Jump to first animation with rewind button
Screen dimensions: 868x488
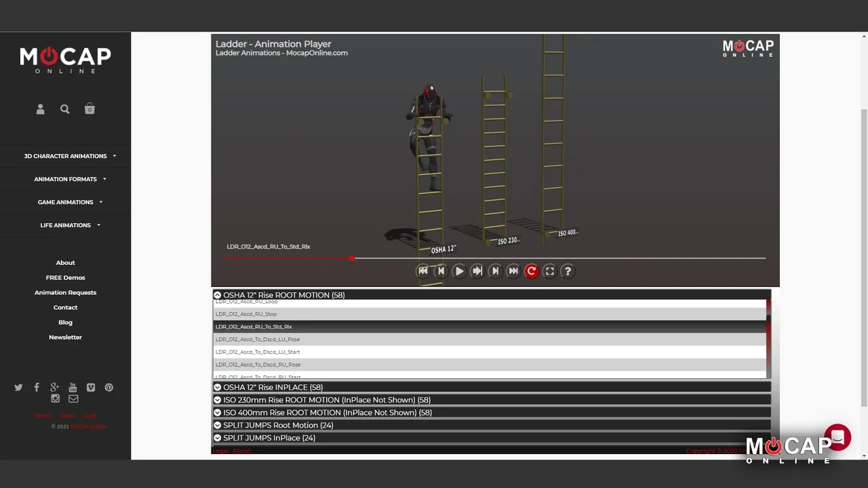pos(422,271)
